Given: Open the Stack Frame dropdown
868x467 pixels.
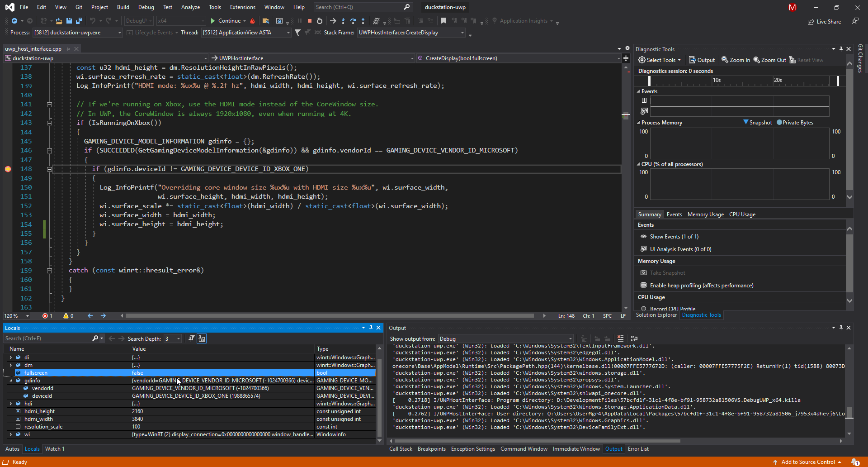Looking at the screenshot, I should click(x=462, y=33).
